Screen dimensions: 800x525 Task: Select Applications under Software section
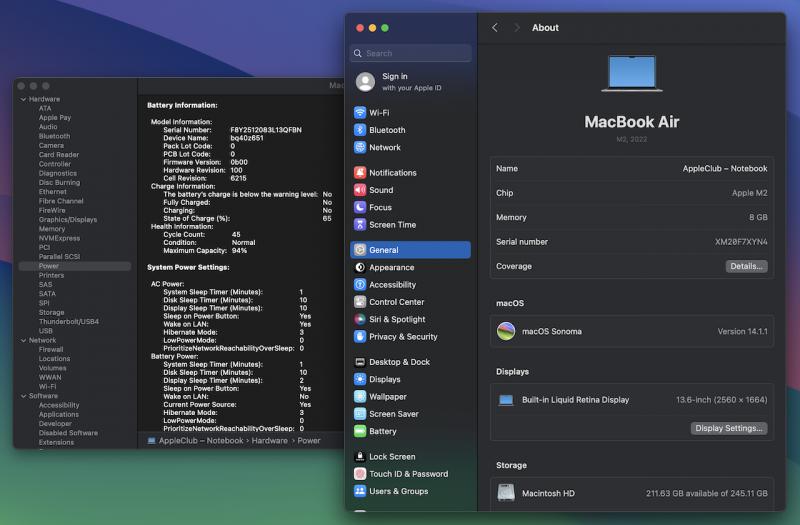[x=59, y=414]
